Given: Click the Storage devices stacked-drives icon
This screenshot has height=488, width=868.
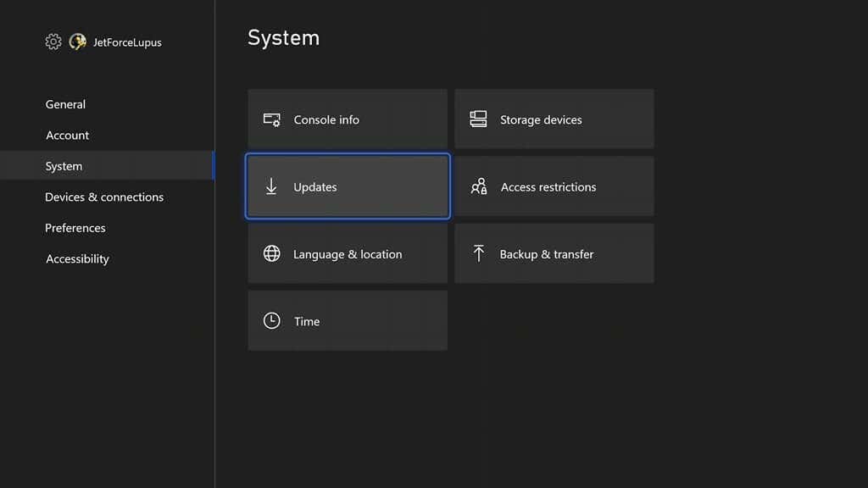Looking at the screenshot, I should point(479,119).
